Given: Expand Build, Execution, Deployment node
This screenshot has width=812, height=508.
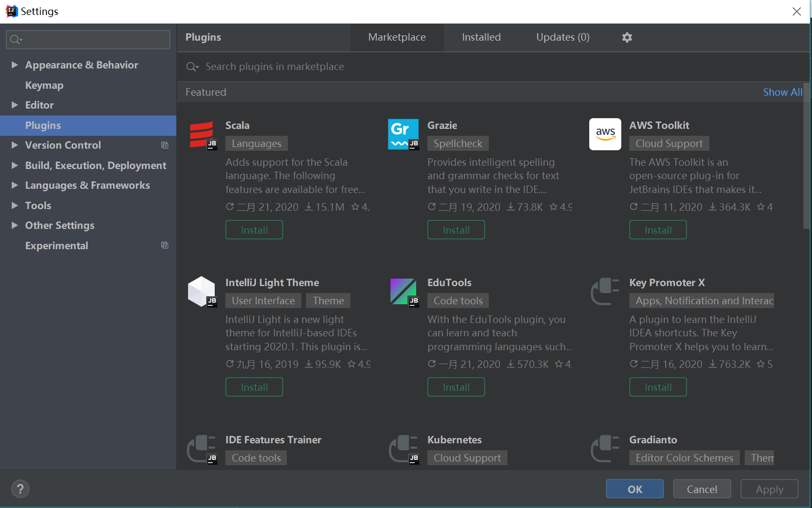Looking at the screenshot, I should pos(15,165).
